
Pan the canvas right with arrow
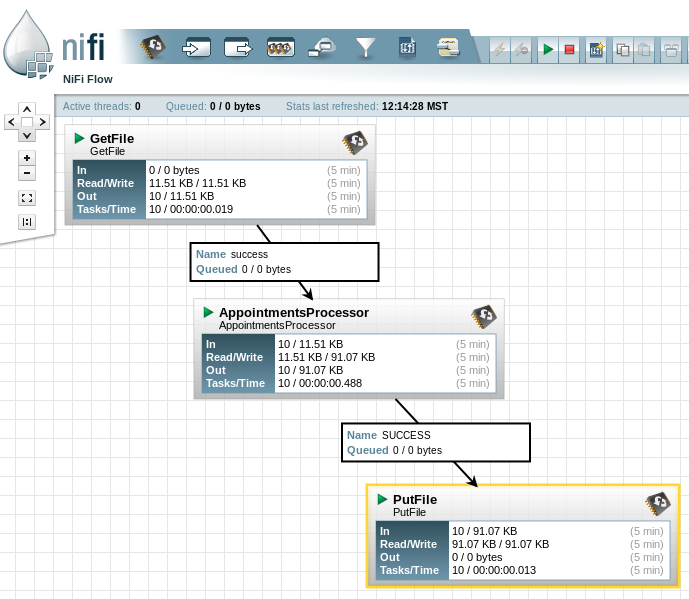pyautogui.click(x=42, y=122)
